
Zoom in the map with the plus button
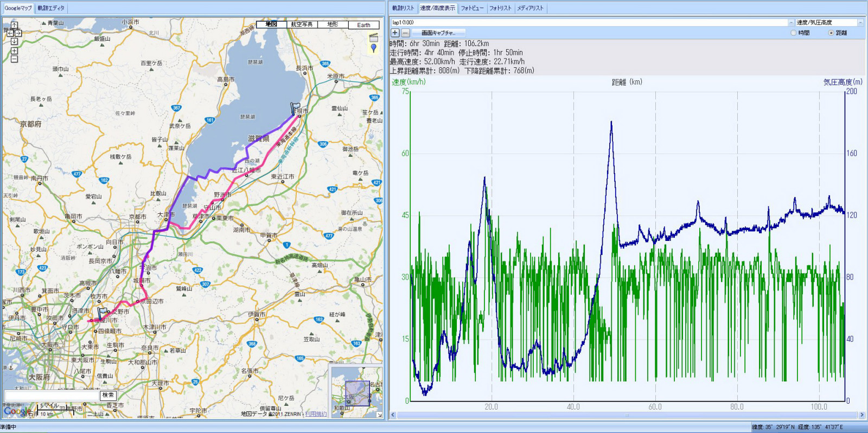tap(14, 51)
